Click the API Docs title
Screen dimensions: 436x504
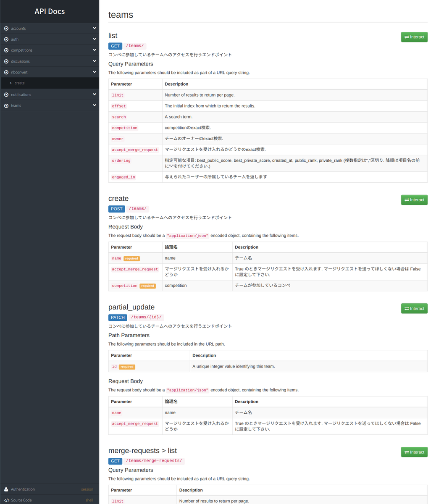pyautogui.click(x=50, y=11)
